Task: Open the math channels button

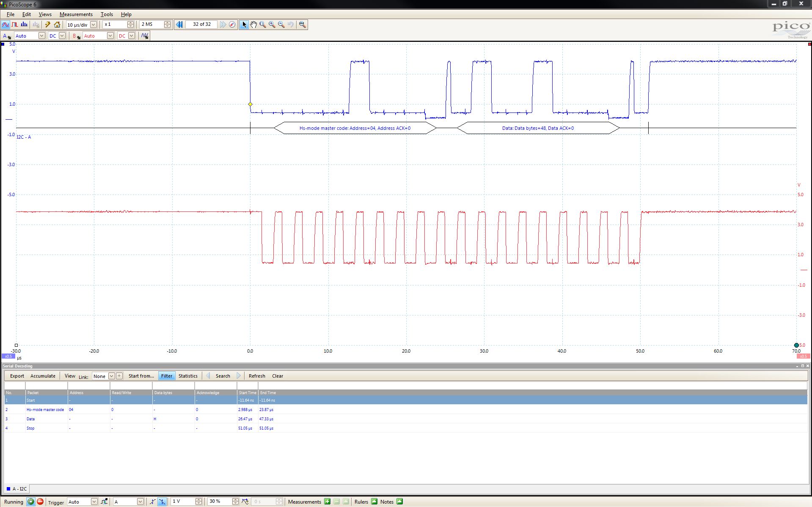Action: (145, 36)
